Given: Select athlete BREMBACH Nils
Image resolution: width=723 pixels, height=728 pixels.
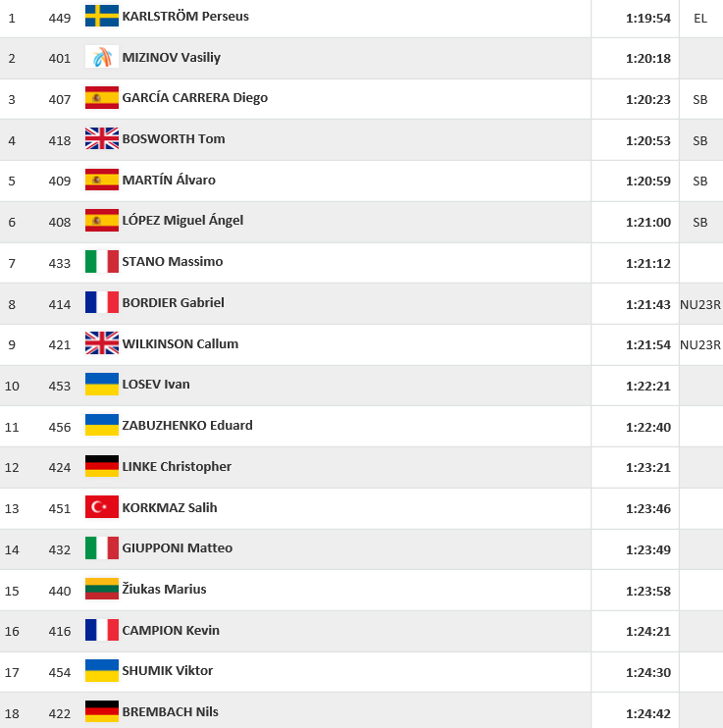Looking at the screenshot, I should 170,711.
